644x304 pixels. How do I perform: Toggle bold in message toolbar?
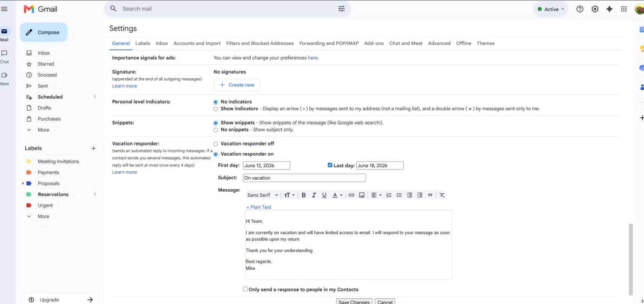(304, 195)
